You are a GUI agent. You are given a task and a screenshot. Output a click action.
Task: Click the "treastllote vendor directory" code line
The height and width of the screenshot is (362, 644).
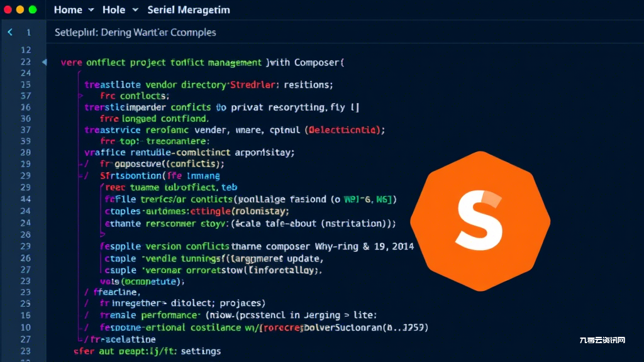click(x=209, y=85)
